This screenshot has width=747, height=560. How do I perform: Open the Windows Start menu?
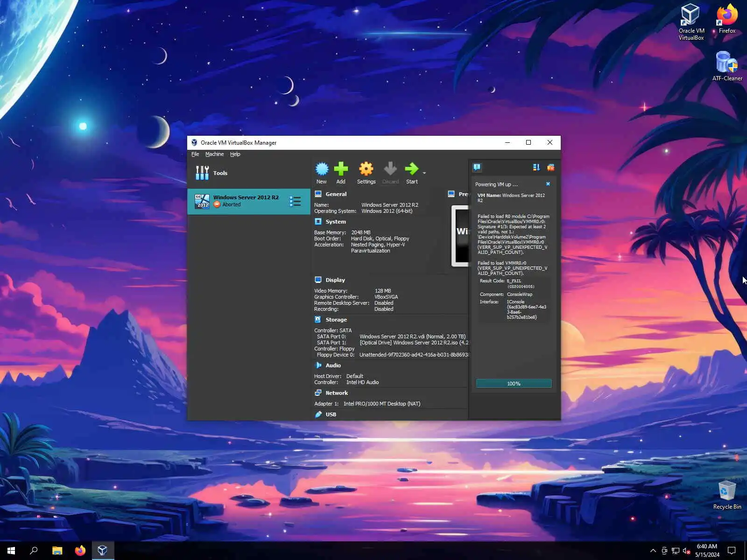click(11, 551)
